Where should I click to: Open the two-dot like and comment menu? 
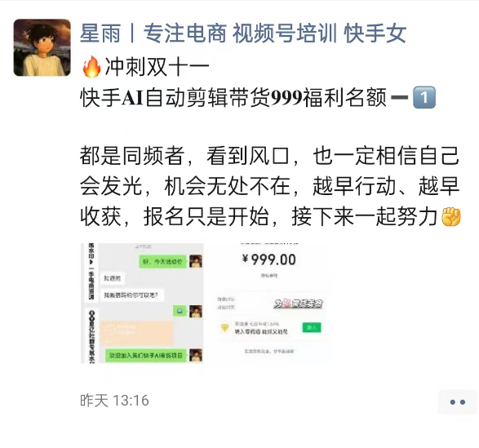(x=458, y=401)
